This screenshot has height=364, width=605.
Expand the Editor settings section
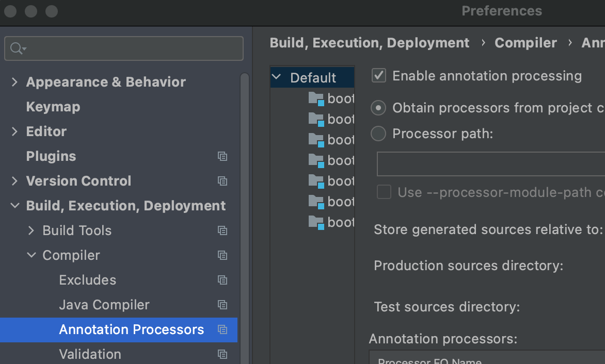pyautogui.click(x=14, y=131)
